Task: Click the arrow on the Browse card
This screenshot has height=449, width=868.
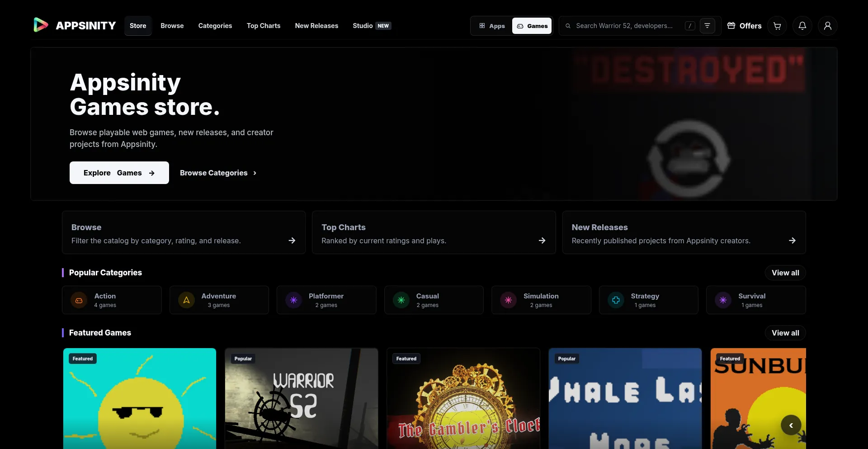Action: coord(292,241)
